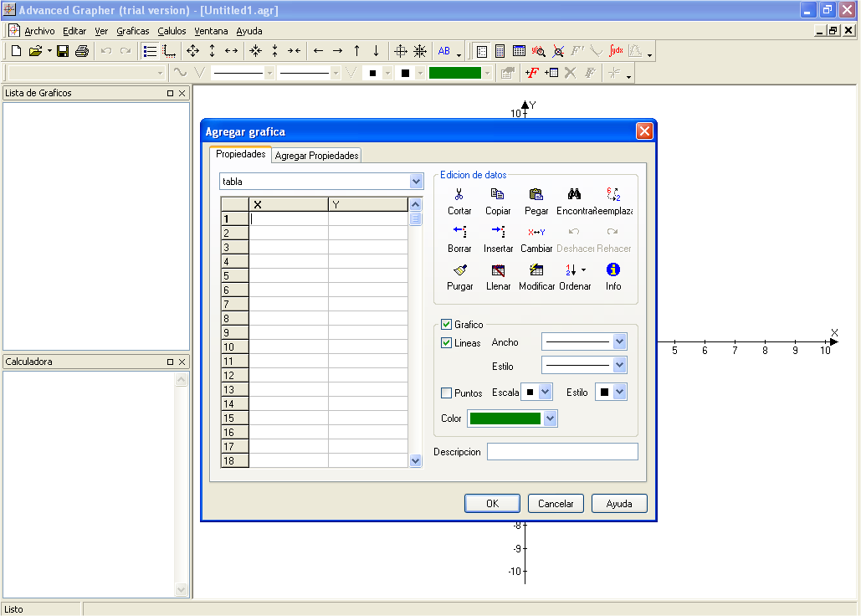This screenshot has height=616, width=861.
Task: Click the calculator toolbar icon
Action: [x=500, y=51]
